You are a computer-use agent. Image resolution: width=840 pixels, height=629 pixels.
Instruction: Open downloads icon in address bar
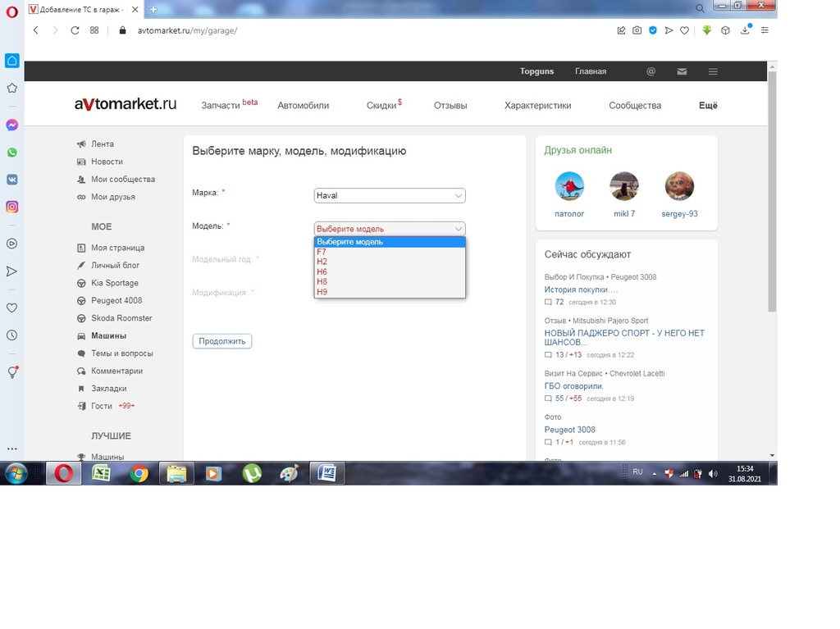coord(745,30)
